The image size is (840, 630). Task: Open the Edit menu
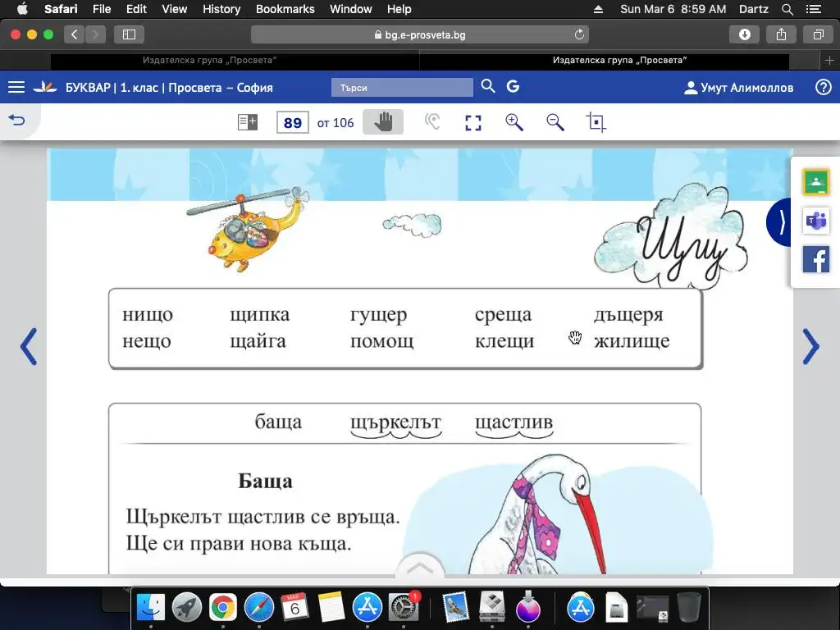click(136, 9)
